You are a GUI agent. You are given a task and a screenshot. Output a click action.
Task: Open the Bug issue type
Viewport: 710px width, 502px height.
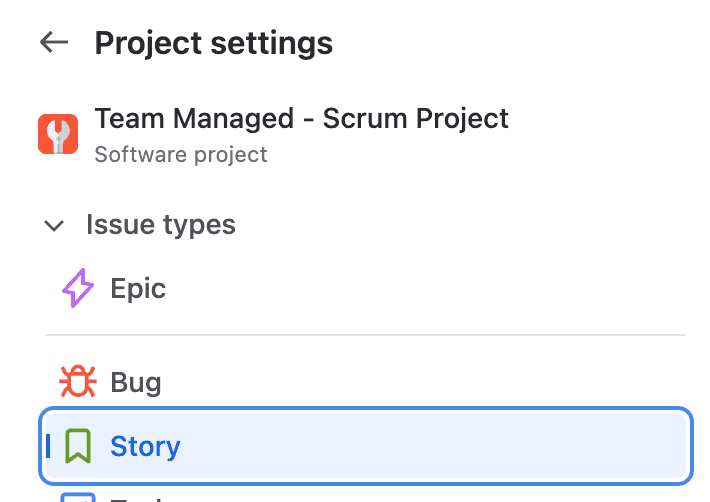(136, 382)
